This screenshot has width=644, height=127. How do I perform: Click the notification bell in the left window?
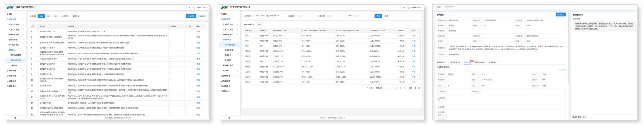point(186,7)
